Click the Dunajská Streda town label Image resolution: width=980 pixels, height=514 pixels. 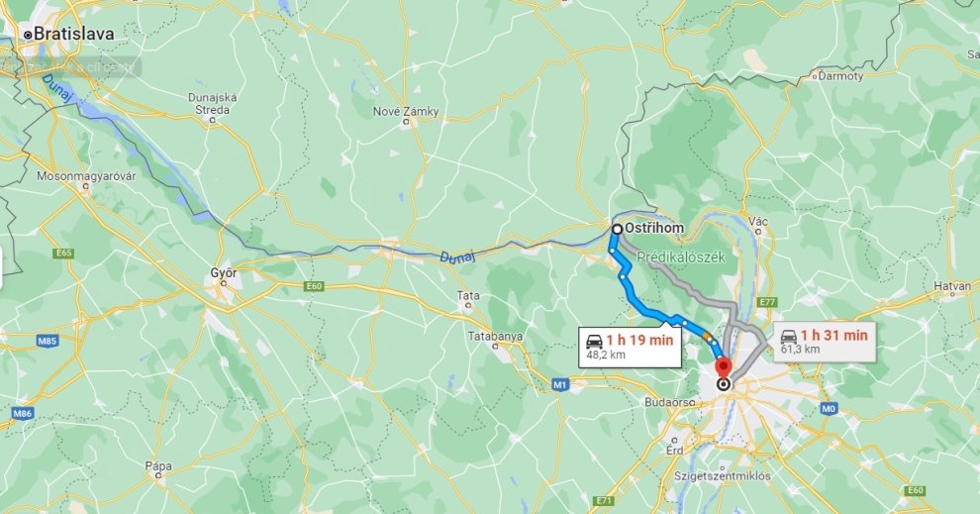(213, 104)
